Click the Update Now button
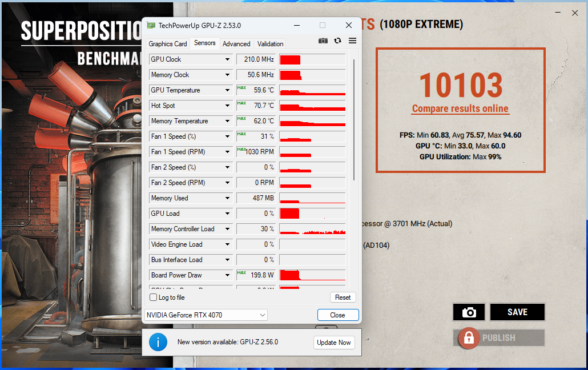The height and width of the screenshot is (370, 588). pyautogui.click(x=334, y=342)
